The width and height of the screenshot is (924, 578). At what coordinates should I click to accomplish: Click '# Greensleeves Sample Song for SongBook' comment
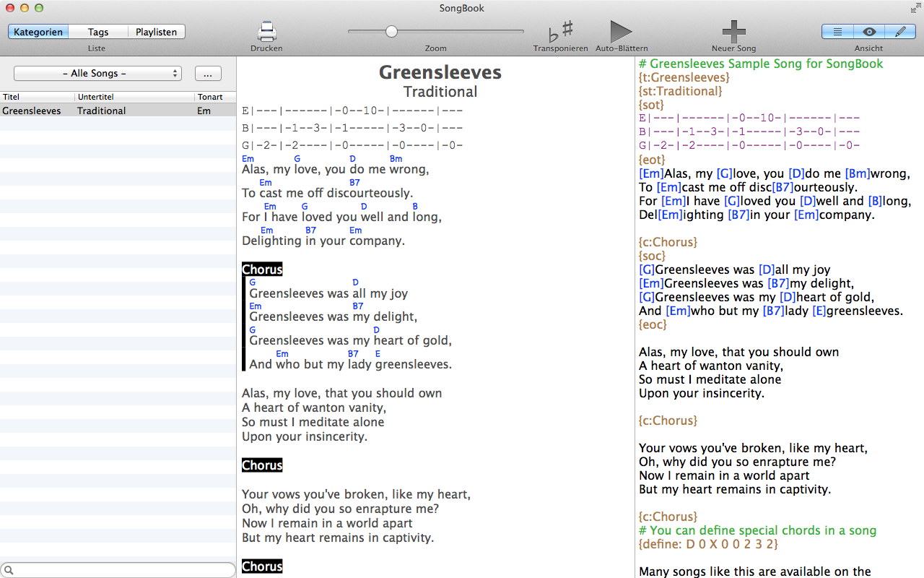pyautogui.click(x=761, y=64)
